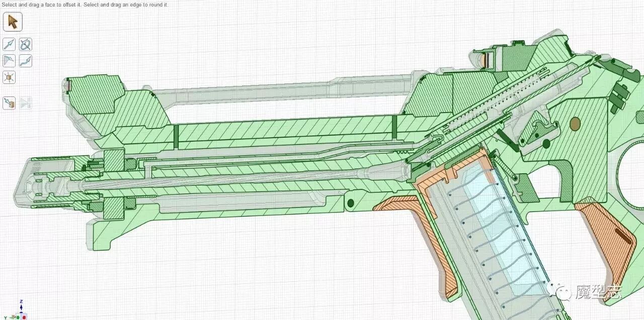The width and height of the screenshot is (644, 320).
Task: Click the greyed Full Pull tool guide
Action: tap(26, 103)
